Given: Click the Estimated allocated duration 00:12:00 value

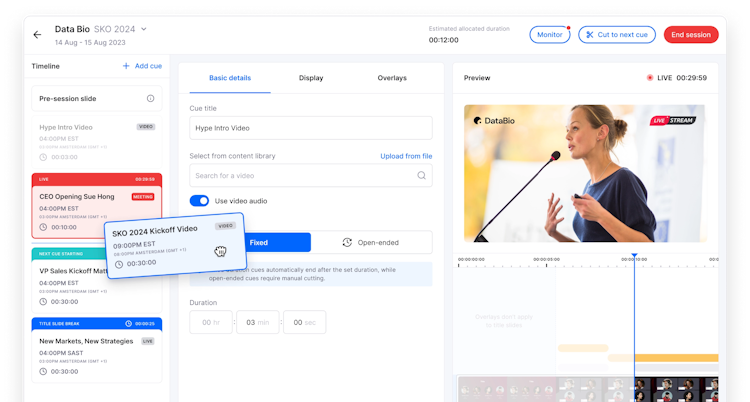Looking at the screenshot, I should point(443,40).
